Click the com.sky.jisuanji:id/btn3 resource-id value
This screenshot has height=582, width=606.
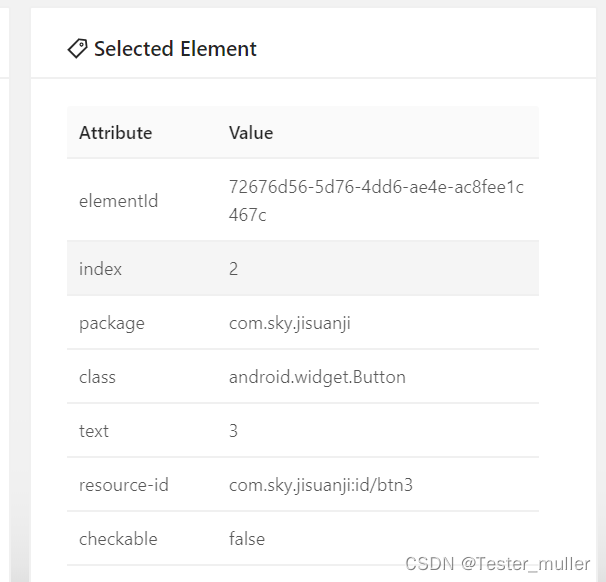(x=320, y=485)
